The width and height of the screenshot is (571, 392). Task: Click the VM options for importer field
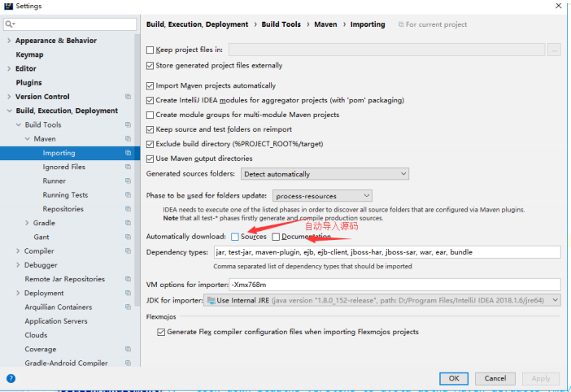(x=394, y=285)
